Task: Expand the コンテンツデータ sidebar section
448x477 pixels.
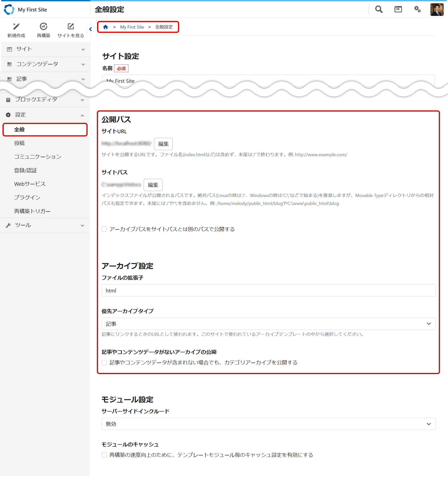Action: 45,64
